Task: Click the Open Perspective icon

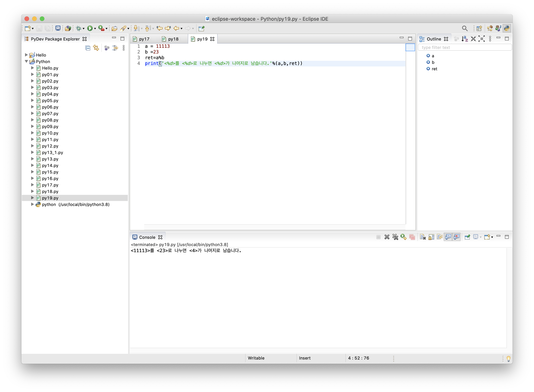Action: [x=479, y=28]
